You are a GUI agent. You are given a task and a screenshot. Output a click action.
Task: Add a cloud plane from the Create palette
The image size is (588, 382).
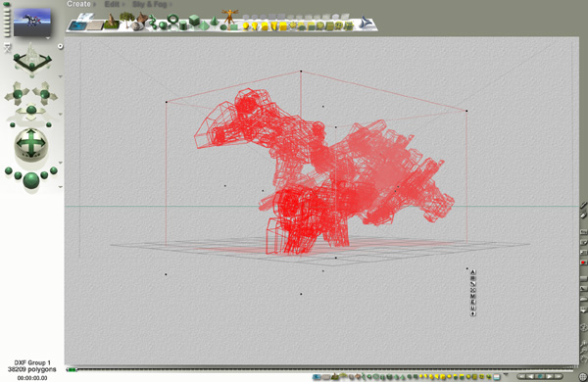[86, 17]
